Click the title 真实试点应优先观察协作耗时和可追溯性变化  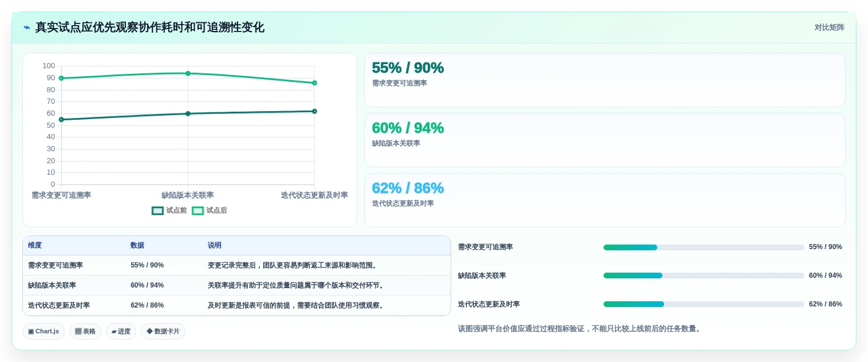point(150,27)
